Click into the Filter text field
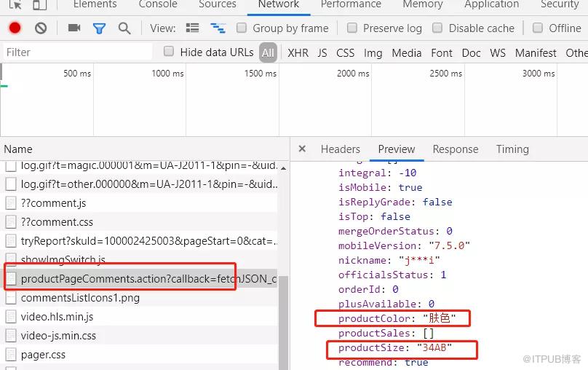 point(78,52)
